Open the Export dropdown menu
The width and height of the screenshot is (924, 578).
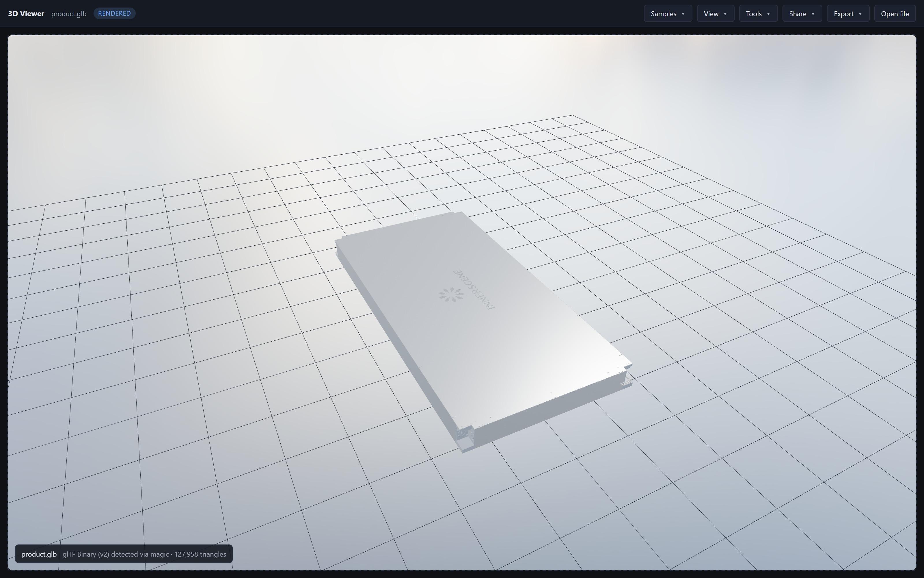[x=848, y=14]
